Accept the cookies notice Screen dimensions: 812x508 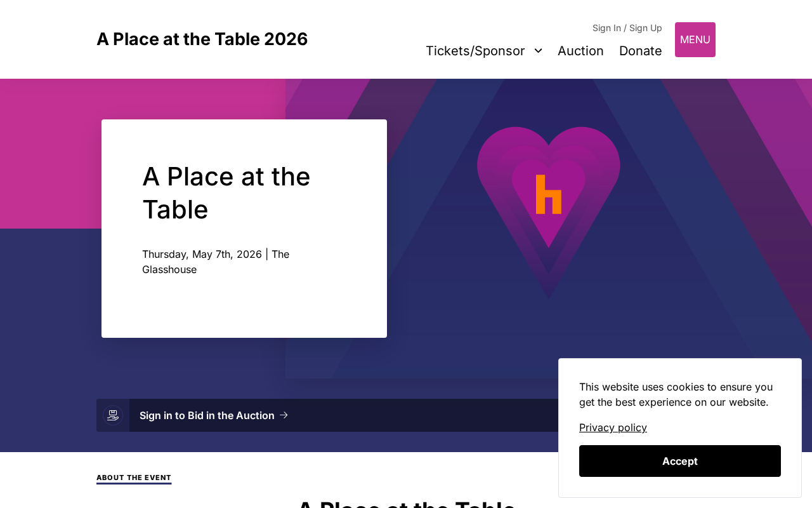tap(680, 461)
